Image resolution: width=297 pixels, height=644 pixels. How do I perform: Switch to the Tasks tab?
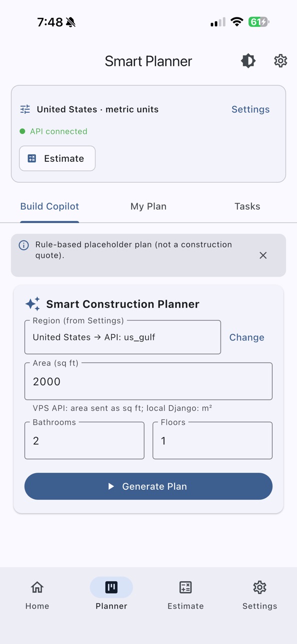247,206
